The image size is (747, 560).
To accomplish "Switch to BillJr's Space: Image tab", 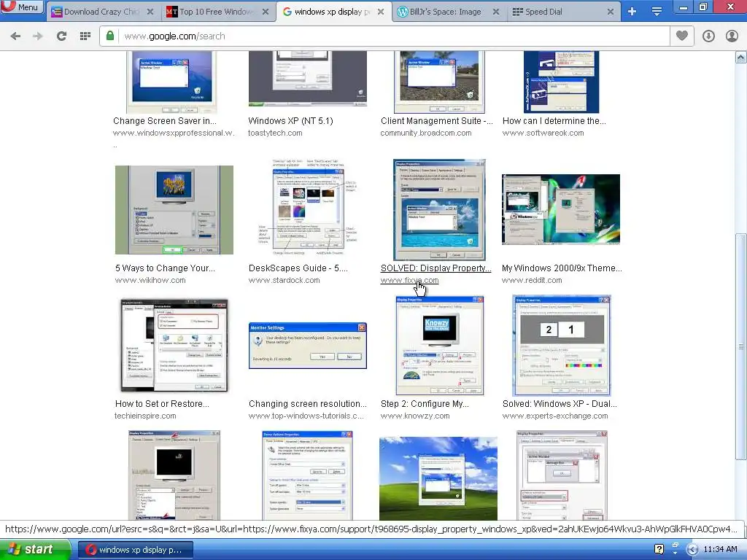I will 445,12.
